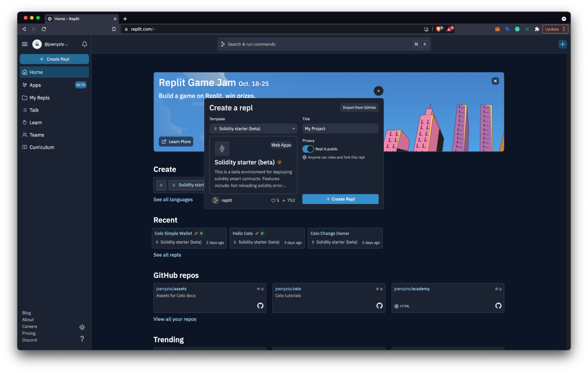This screenshot has height=373, width=588.
Task: Open Teams in the sidebar
Action: pyautogui.click(x=37, y=135)
